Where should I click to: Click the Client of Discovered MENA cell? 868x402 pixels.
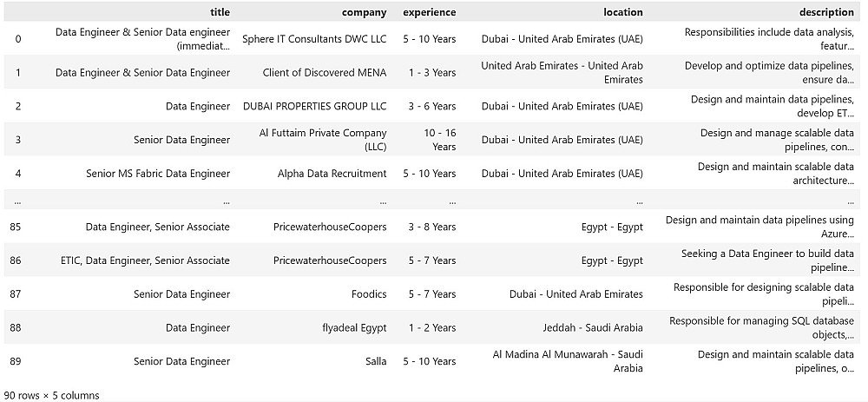(325, 73)
